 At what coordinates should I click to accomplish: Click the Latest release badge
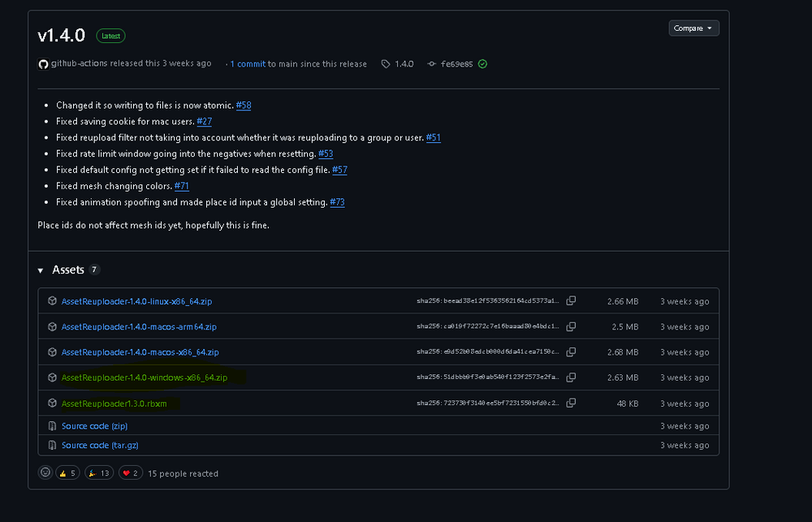click(x=110, y=36)
